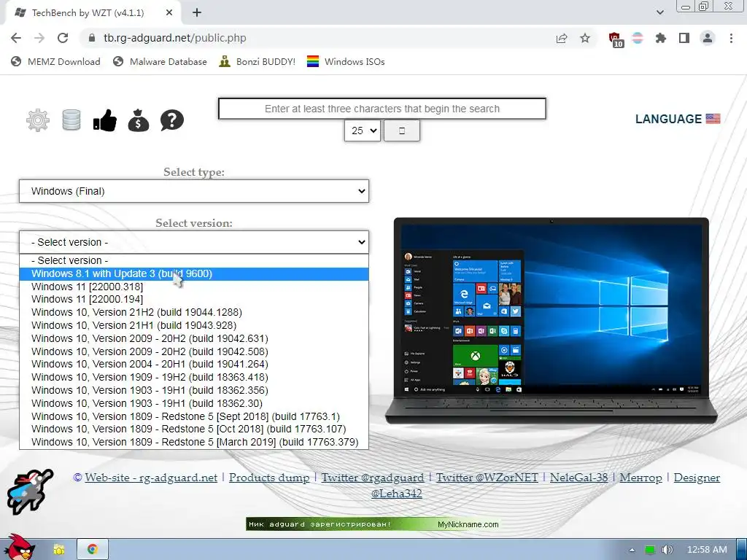Open the Products dump link
This screenshot has height=560, width=747.
tap(269, 477)
